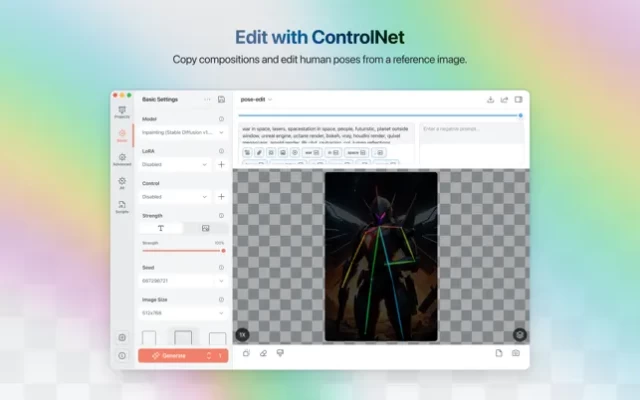Open the pose-edit project title menu
Screen dimensions: 640x400
point(256,100)
